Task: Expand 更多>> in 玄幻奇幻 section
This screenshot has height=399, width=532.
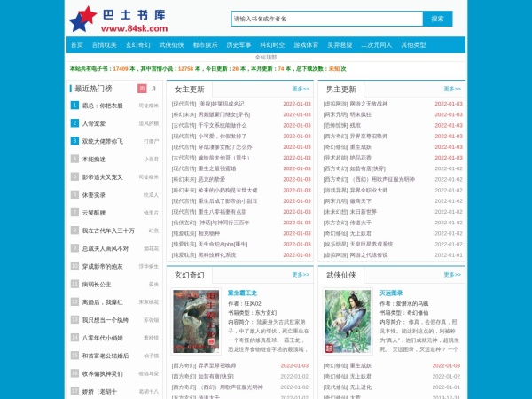Action: (301, 274)
